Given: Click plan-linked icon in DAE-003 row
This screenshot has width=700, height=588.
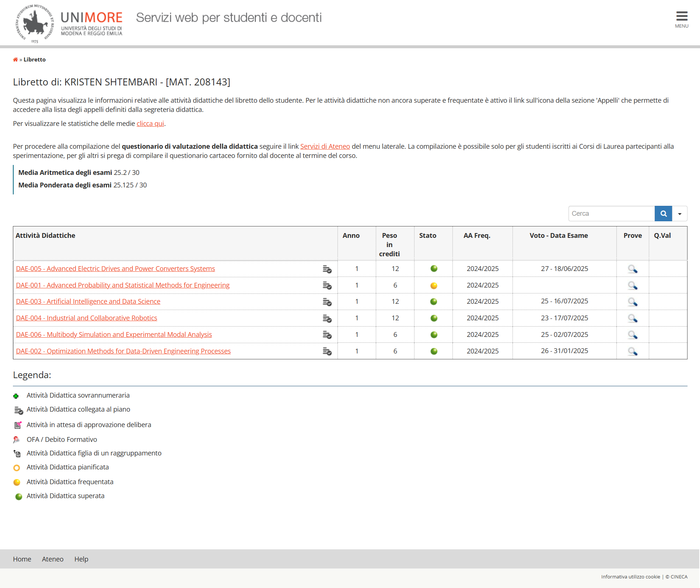Looking at the screenshot, I should [327, 302].
